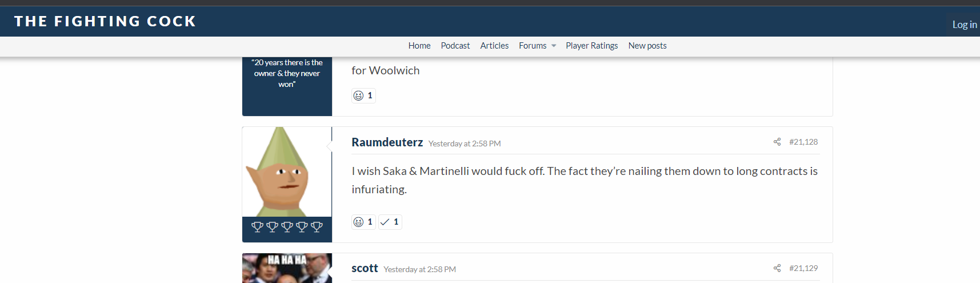Screen dimensions: 980x283
Task: Click the Log in button
Action: tap(964, 25)
